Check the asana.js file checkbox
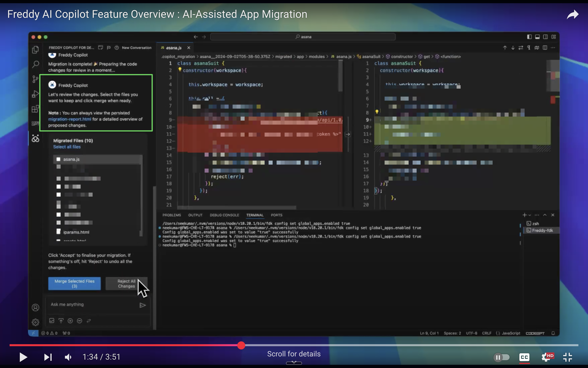Viewport: 588px width, 368px height. [x=58, y=159]
